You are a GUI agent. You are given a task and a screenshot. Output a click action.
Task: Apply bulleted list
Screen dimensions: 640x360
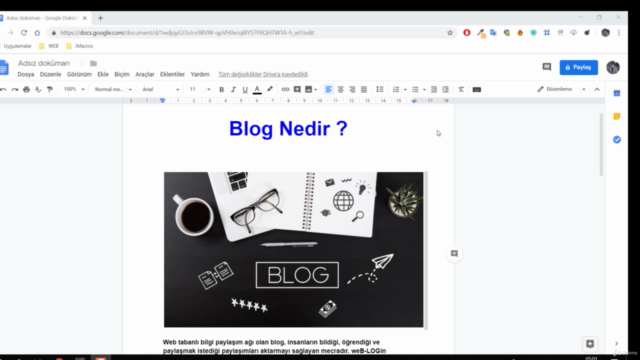(x=415, y=89)
